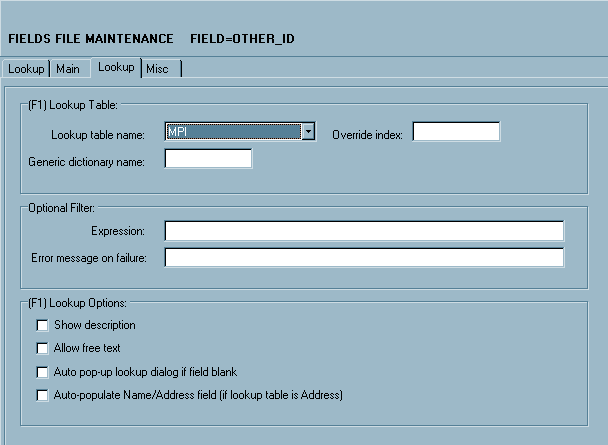The width and height of the screenshot is (608, 445).
Task: Click the "Expression:" label text
Action: coord(117,232)
